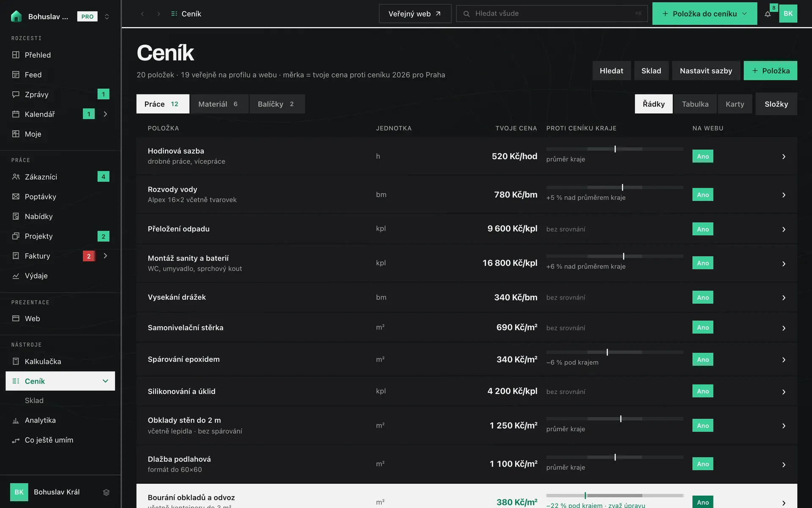Viewport: 812px width, 508px height.
Task: Toggle Ano web visibility for Dlažba podlahová
Action: point(702,464)
